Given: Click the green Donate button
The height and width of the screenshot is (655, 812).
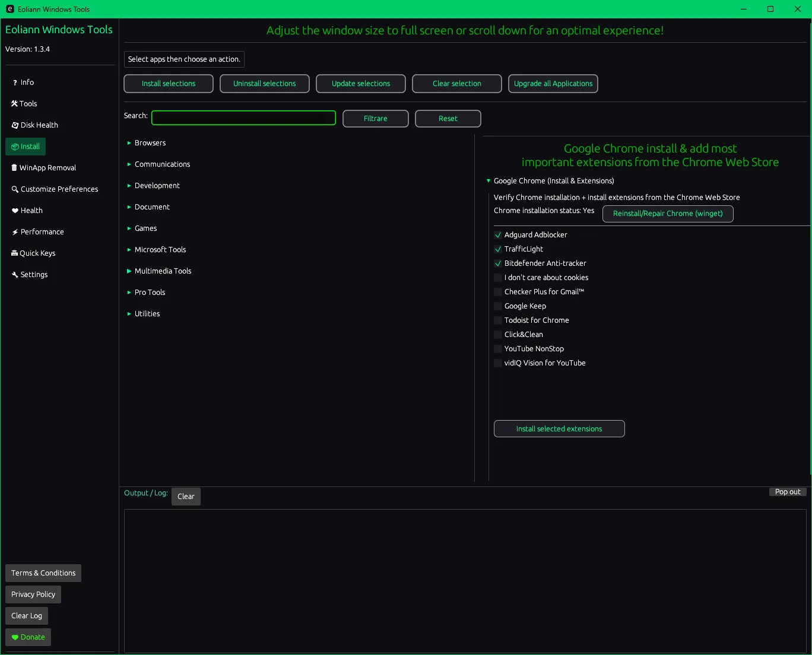Looking at the screenshot, I should [28, 637].
